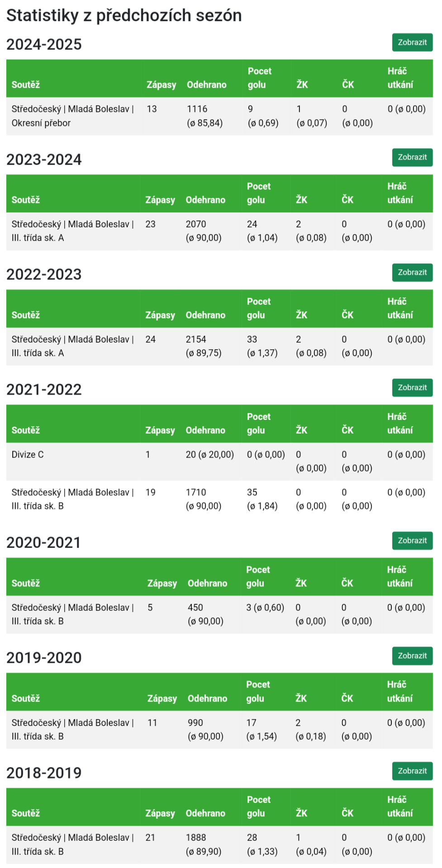442x868 pixels.
Task: Click ČK column header in 2020-2021 table
Action: (347, 583)
